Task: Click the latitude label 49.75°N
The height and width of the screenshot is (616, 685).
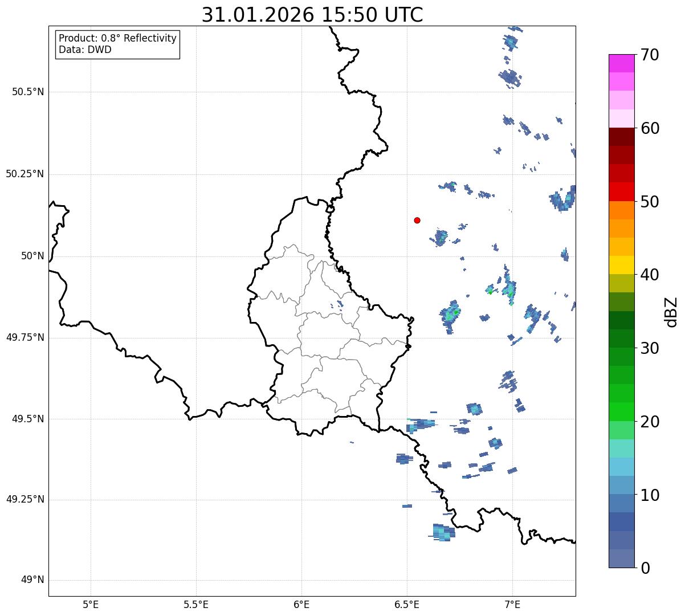Action: pos(25,337)
